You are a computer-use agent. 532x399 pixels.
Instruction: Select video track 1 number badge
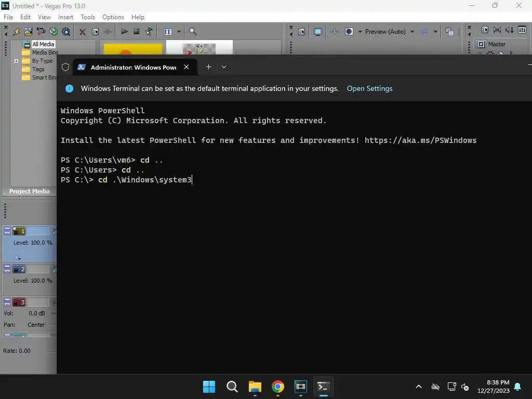pos(19,231)
